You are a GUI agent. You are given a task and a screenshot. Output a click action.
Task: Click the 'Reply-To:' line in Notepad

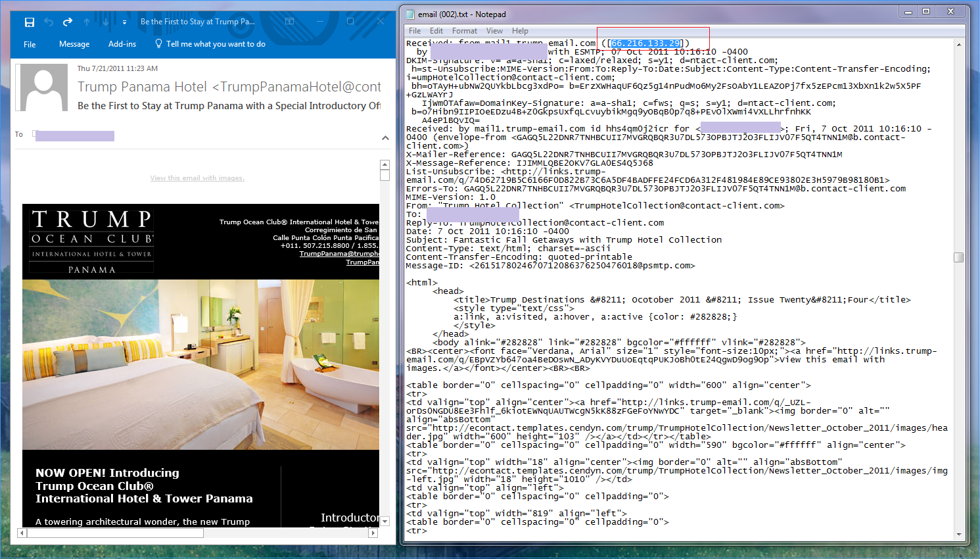535,223
